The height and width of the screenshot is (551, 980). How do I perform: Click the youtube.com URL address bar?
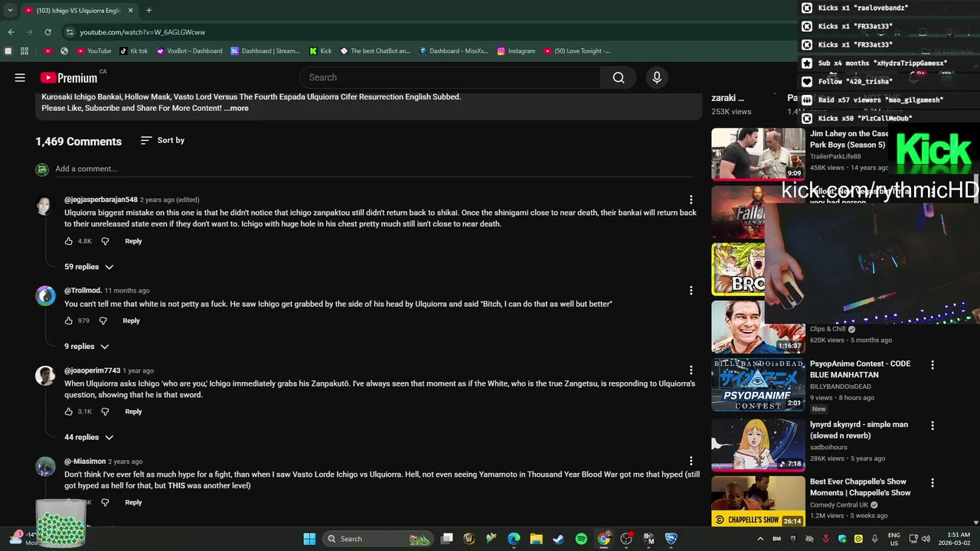pyautogui.click(x=142, y=32)
